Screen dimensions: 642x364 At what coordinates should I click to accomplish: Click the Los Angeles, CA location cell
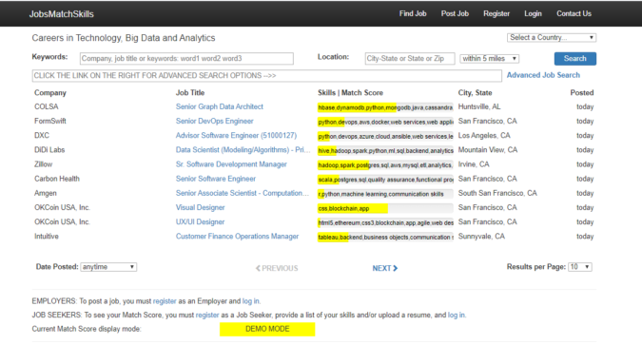484,135
